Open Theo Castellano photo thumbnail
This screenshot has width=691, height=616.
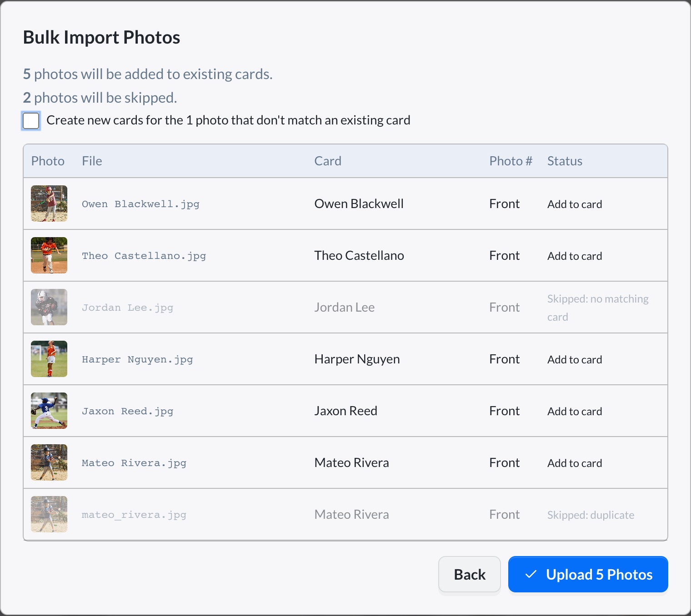click(49, 255)
